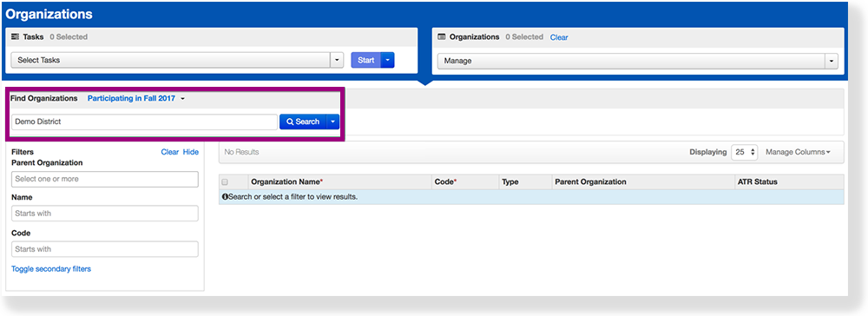Hide the Filters panel
Screen dimensions: 868x316
[x=191, y=152]
